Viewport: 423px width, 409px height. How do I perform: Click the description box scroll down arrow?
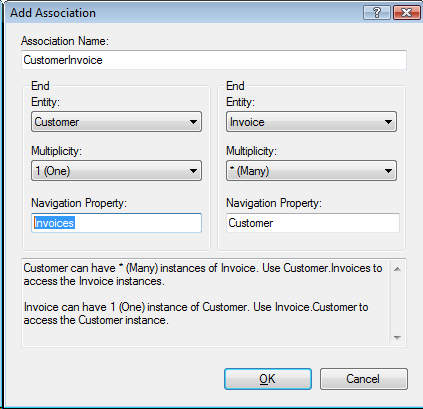point(397,337)
